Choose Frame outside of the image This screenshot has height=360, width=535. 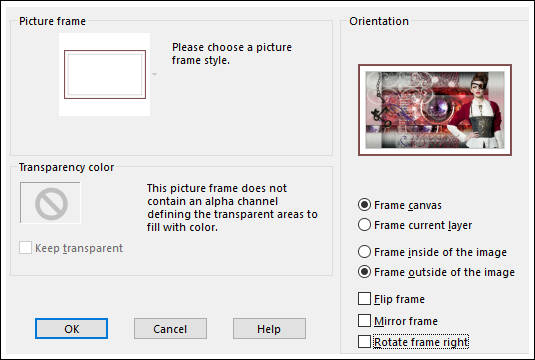pyautogui.click(x=364, y=272)
